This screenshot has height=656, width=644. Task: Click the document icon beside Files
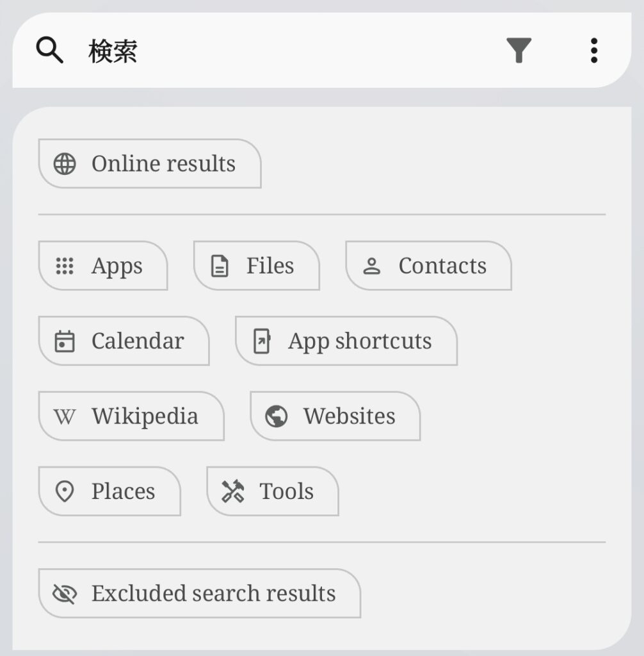pyautogui.click(x=220, y=266)
